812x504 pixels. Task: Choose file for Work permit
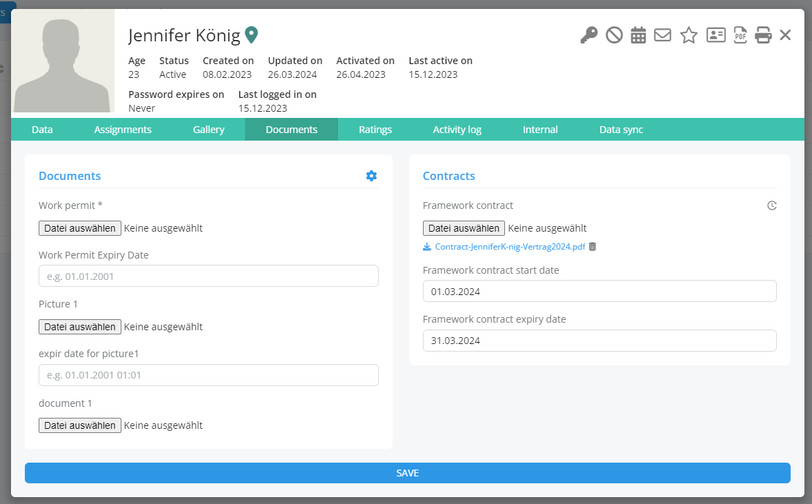80,228
